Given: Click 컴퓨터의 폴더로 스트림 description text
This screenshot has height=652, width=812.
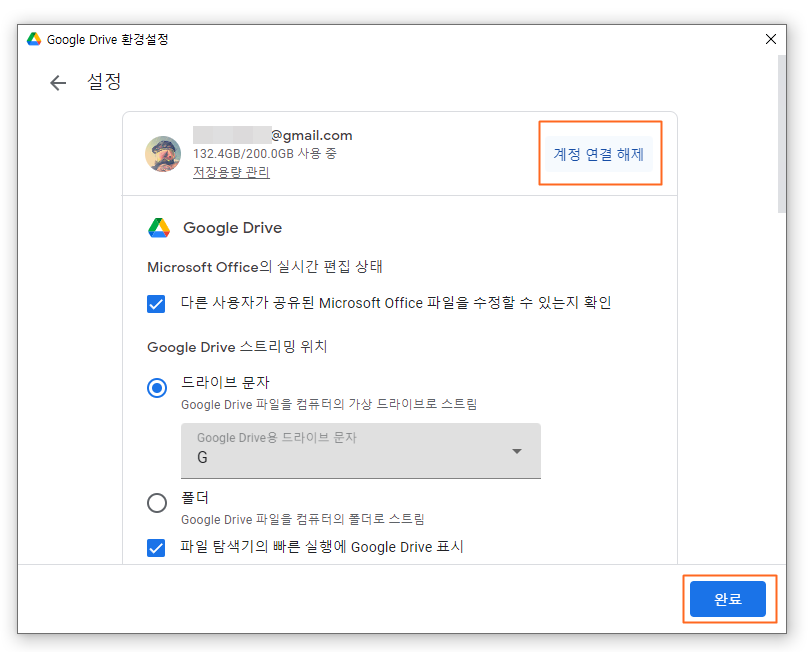Looking at the screenshot, I should (x=302, y=519).
